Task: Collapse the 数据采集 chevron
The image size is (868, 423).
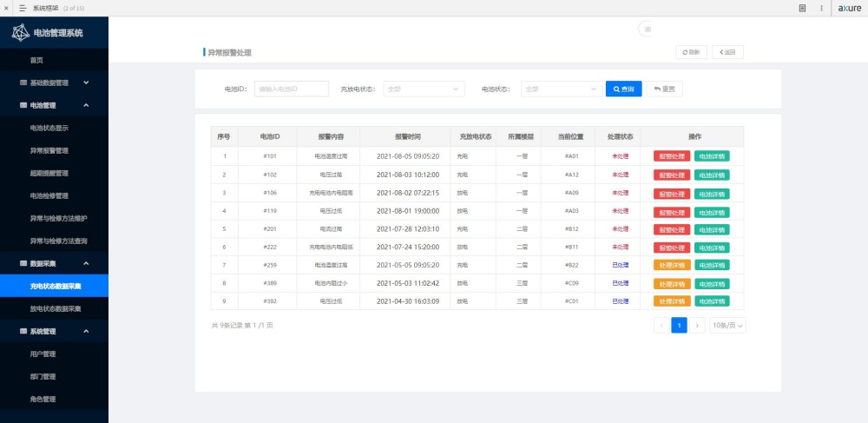Action: (86, 263)
